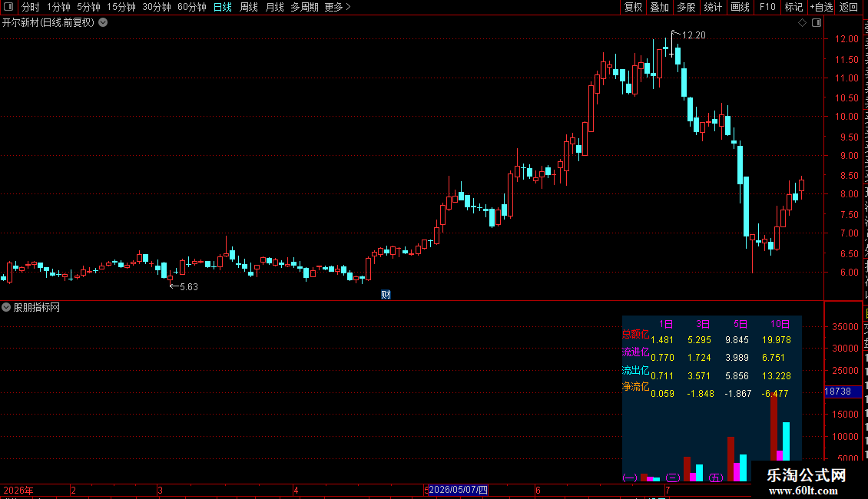Viewport: 868px width, 499px height.
Task: Click the 12.20 high price label
Action: pos(694,35)
